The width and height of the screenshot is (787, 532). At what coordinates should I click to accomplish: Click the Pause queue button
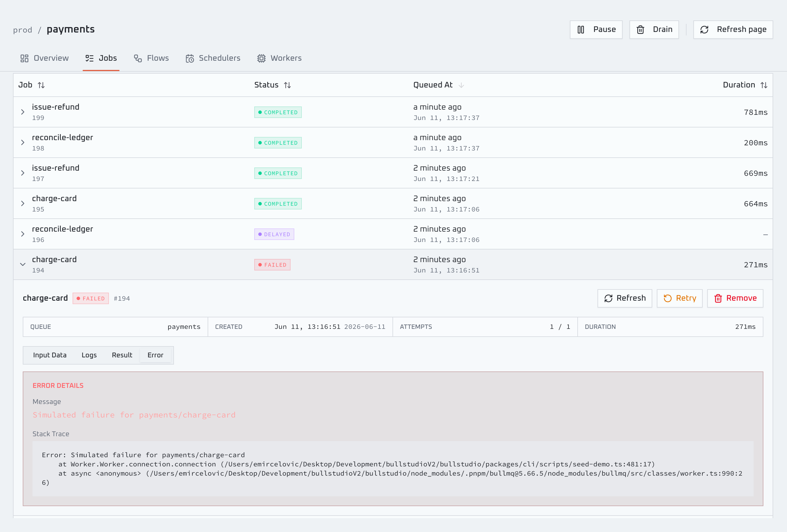pyautogui.click(x=596, y=29)
